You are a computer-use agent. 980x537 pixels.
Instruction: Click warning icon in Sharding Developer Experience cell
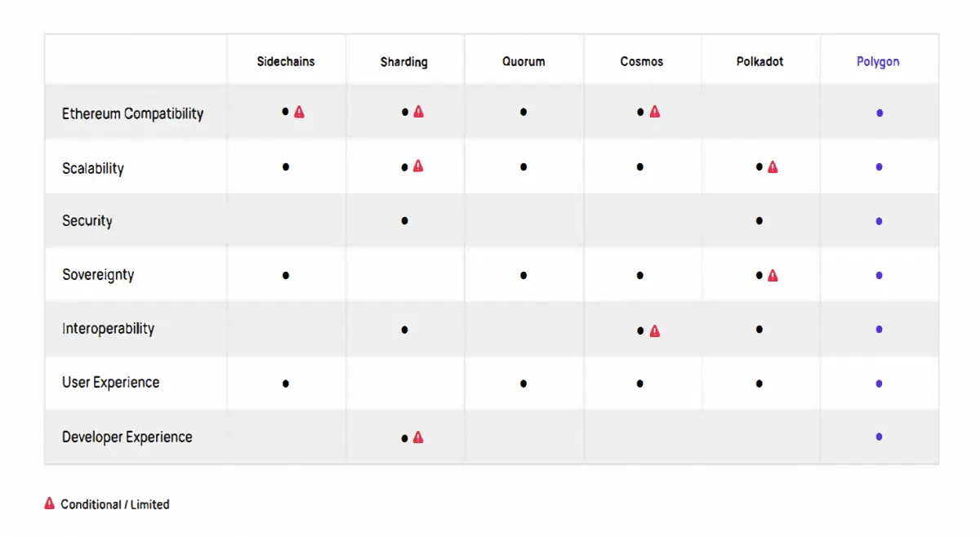click(x=418, y=437)
